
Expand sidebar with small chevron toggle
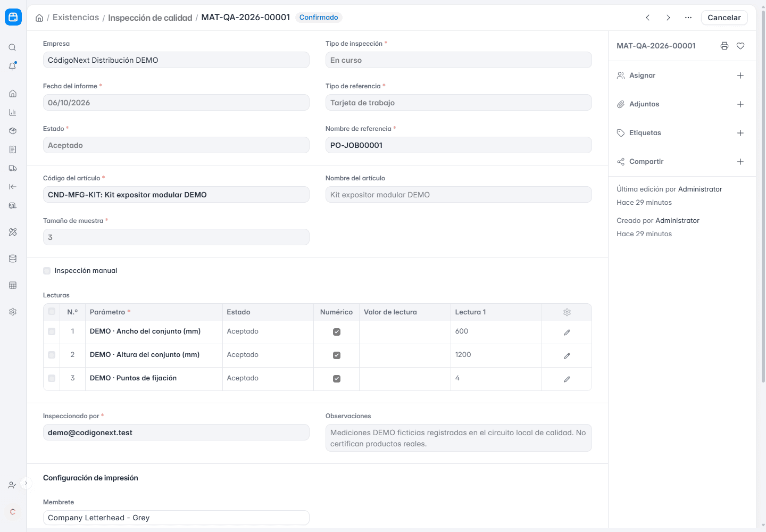point(26,483)
